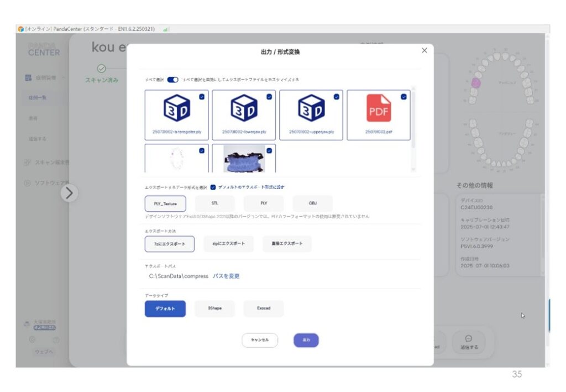Close the export dialog with the X

point(424,50)
